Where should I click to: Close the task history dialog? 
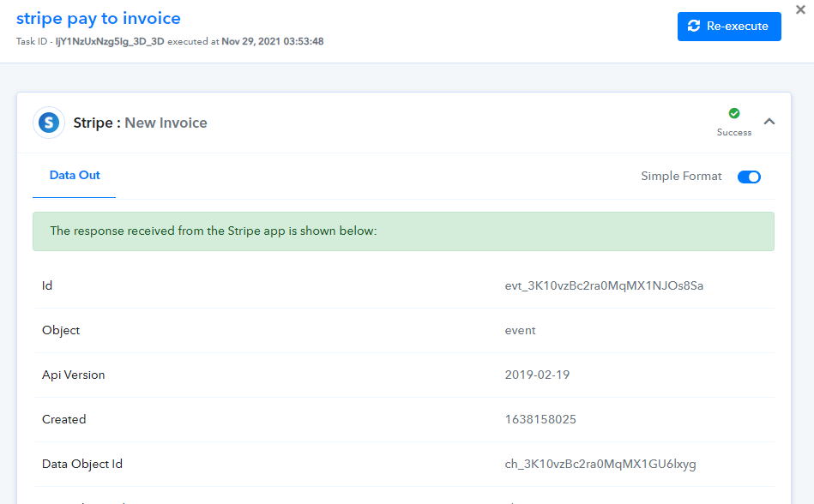[x=800, y=9]
